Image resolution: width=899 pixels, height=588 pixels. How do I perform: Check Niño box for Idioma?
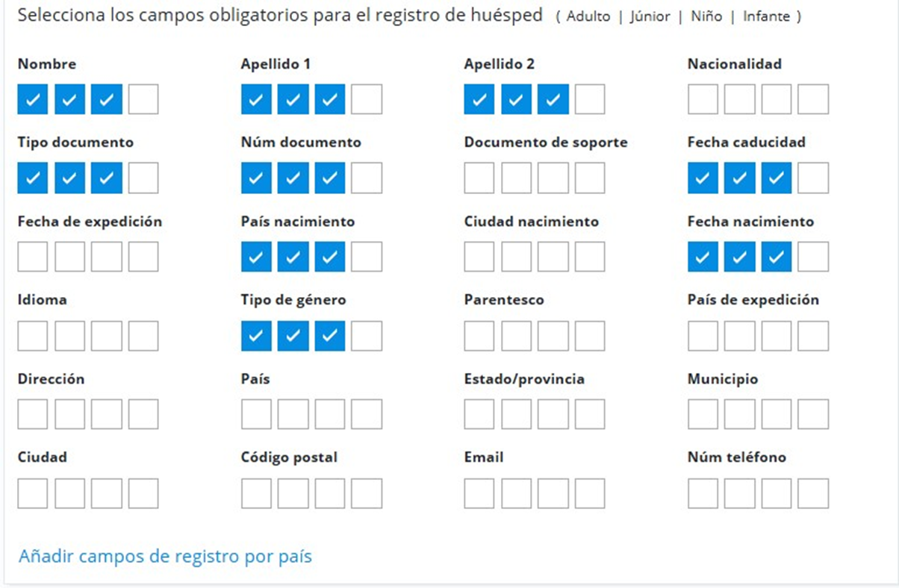106,336
